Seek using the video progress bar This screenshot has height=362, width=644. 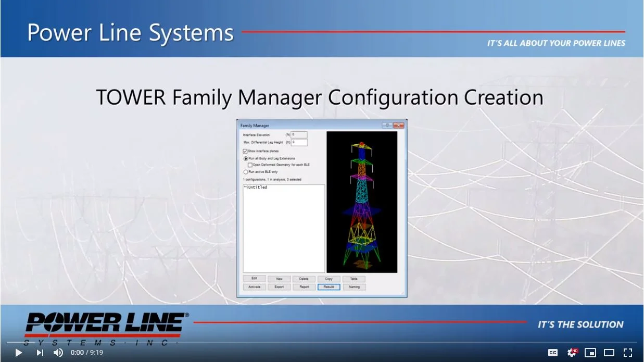pos(322,342)
